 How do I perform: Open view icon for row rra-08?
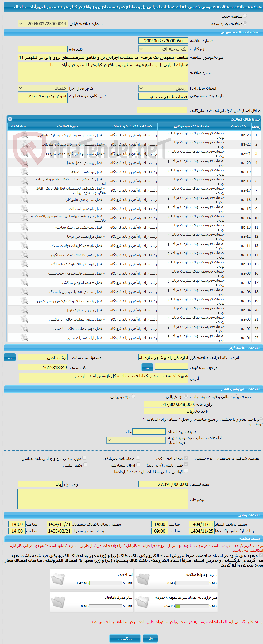24,273
